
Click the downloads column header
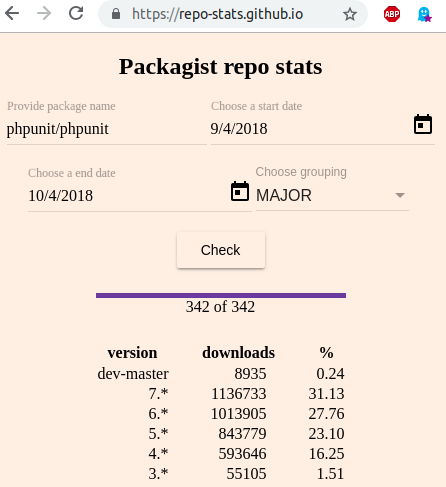(239, 353)
